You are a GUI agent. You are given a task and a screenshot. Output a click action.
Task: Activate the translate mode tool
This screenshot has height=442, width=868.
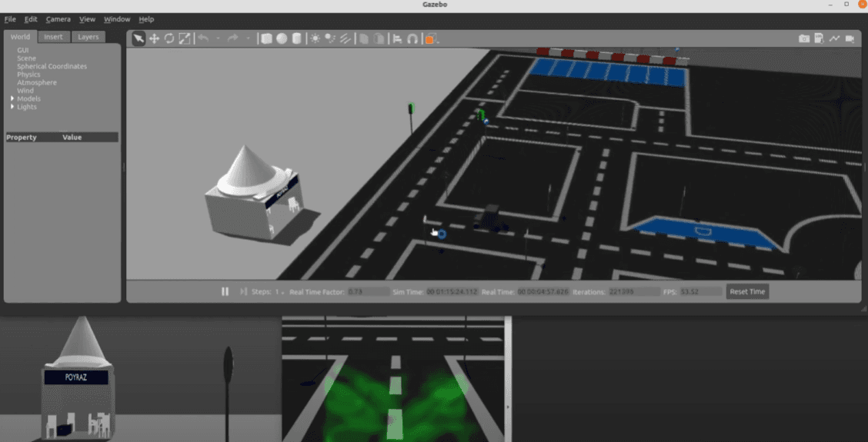pos(154,38)
